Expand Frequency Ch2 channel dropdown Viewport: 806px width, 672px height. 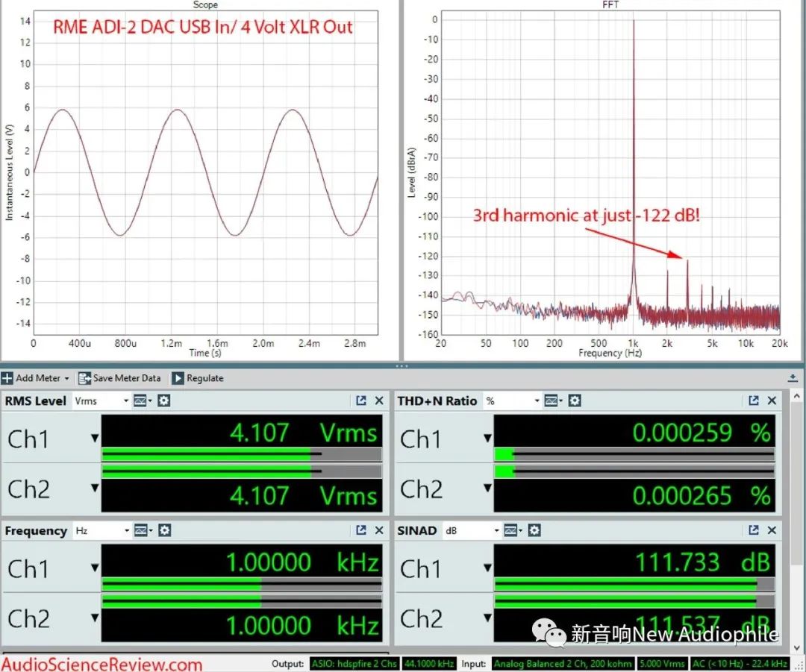coord(95,617)
